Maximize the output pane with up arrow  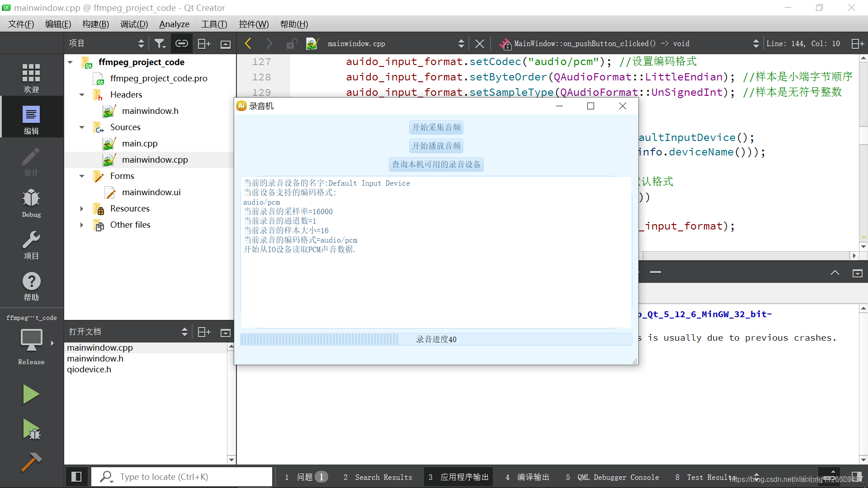tap(835, 272)
